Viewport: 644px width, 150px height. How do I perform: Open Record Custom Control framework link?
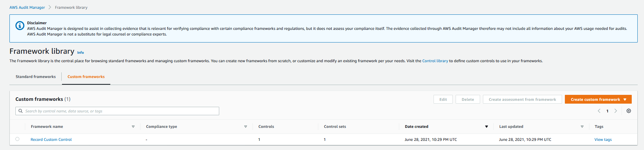coord(51,139)
